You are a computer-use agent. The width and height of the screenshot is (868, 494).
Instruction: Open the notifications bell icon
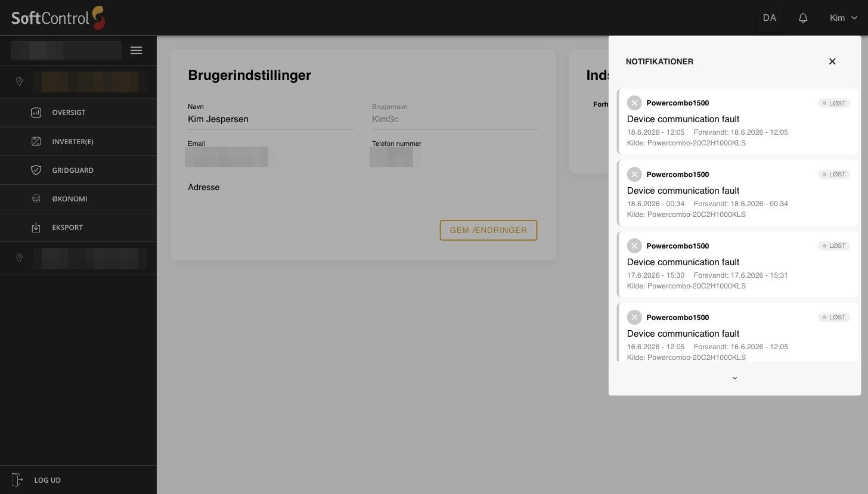click(x=803, y=18)
